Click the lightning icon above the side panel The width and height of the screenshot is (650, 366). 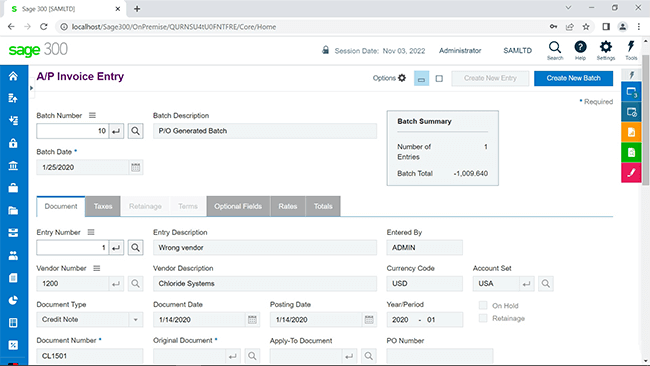click(x=631, y=75)
